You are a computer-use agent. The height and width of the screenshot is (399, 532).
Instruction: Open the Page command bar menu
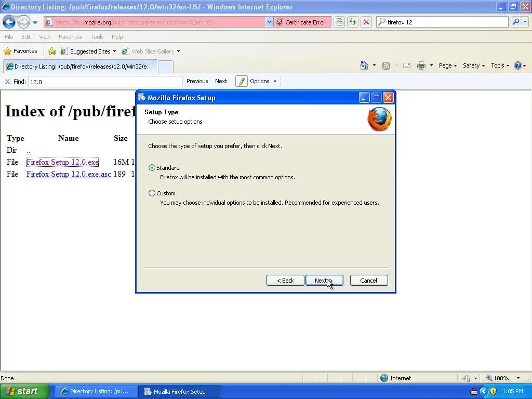[447, 65]
